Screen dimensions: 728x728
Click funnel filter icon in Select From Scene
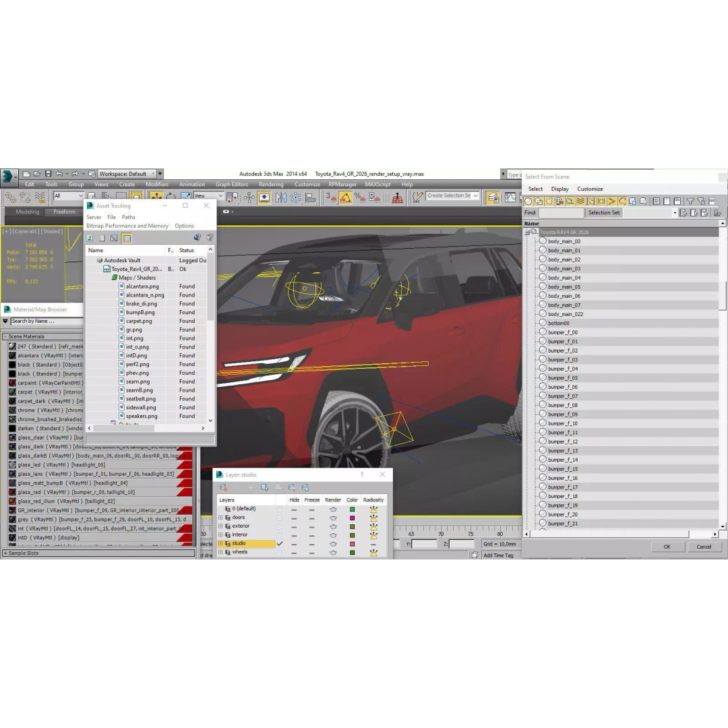pyautogui.click(x=690, y=201)
